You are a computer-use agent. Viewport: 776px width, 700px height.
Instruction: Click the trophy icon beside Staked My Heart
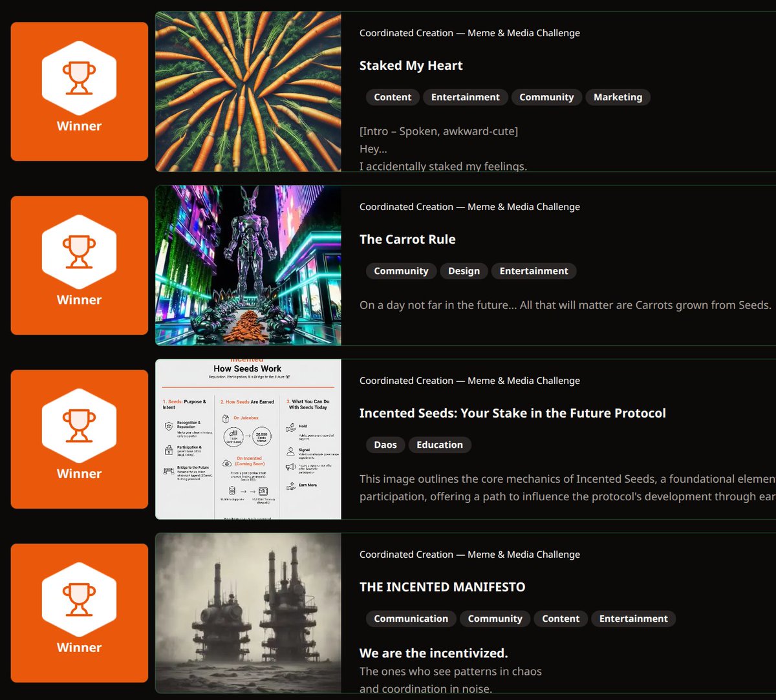pos(79,78)
